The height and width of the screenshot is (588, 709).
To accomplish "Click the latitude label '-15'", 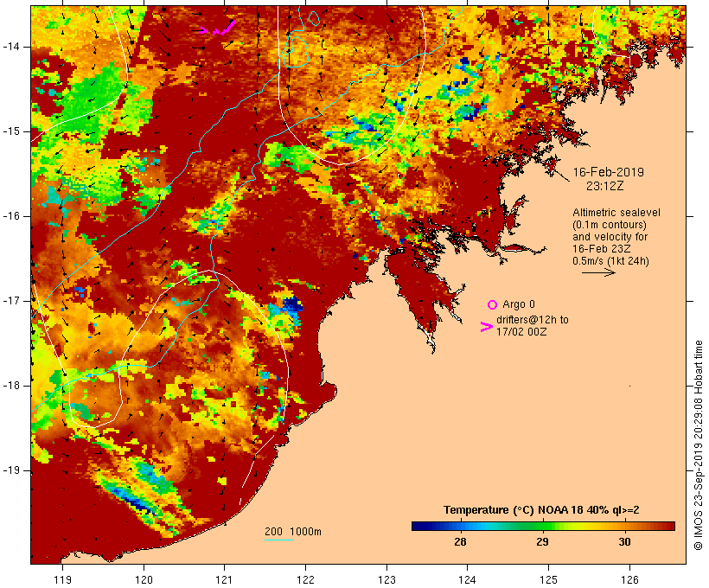I will pyautogui.click(x=10, y=131).
